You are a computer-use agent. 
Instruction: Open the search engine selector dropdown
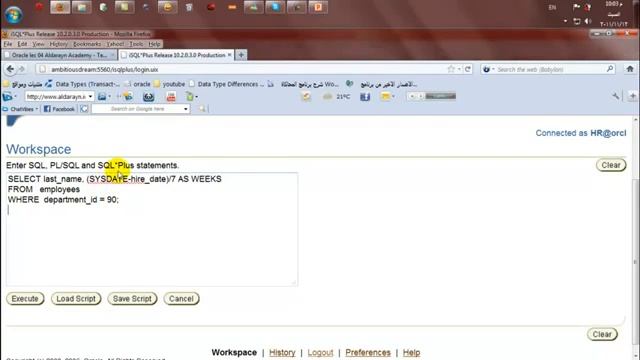[x=488, y=69]
